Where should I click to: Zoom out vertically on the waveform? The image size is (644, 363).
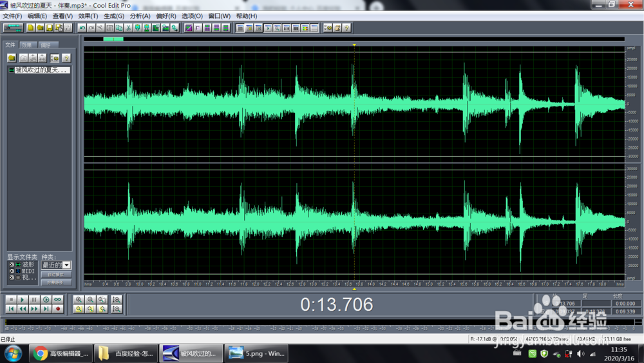tap(117, 309)
